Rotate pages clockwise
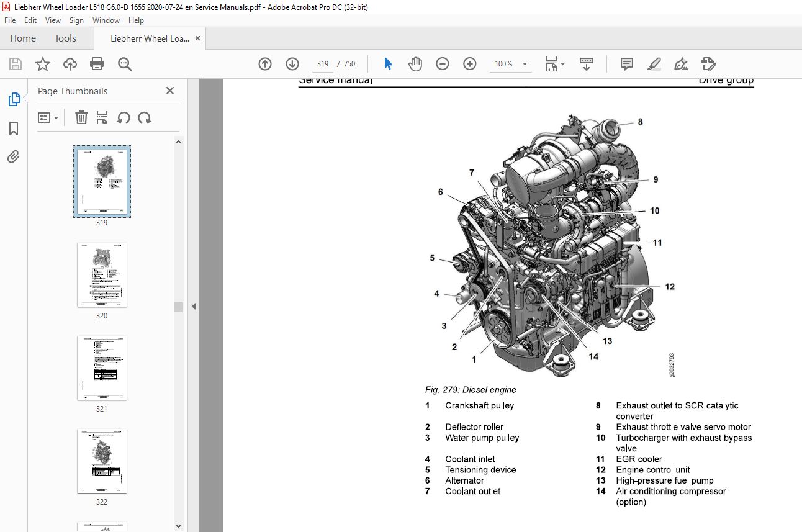This screenshot has height=532, width=802. [145, 117]
